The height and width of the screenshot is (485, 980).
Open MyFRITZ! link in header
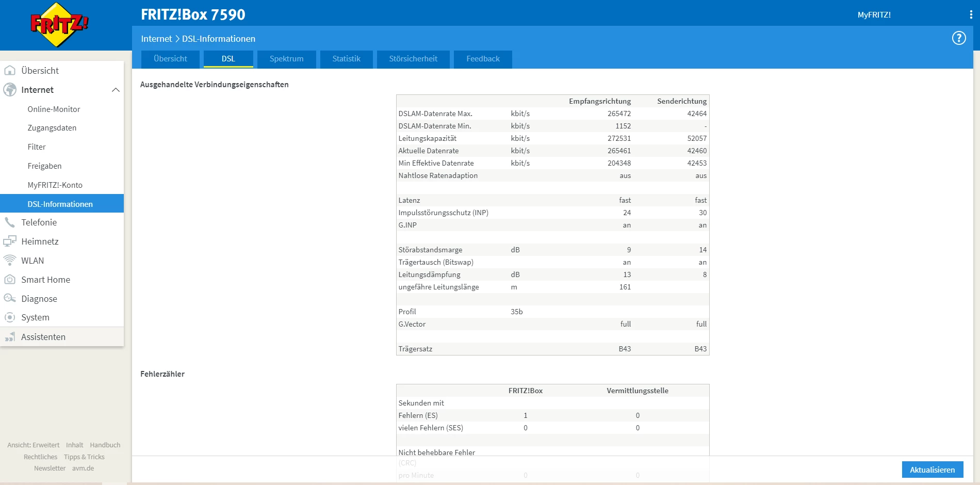pyautogui.click(x=874, y=15)
